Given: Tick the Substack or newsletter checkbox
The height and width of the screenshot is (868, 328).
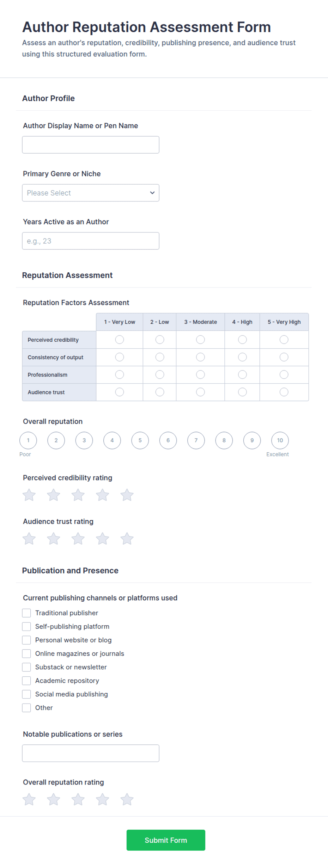Looking at the screenshot, I should click(26, 667).
